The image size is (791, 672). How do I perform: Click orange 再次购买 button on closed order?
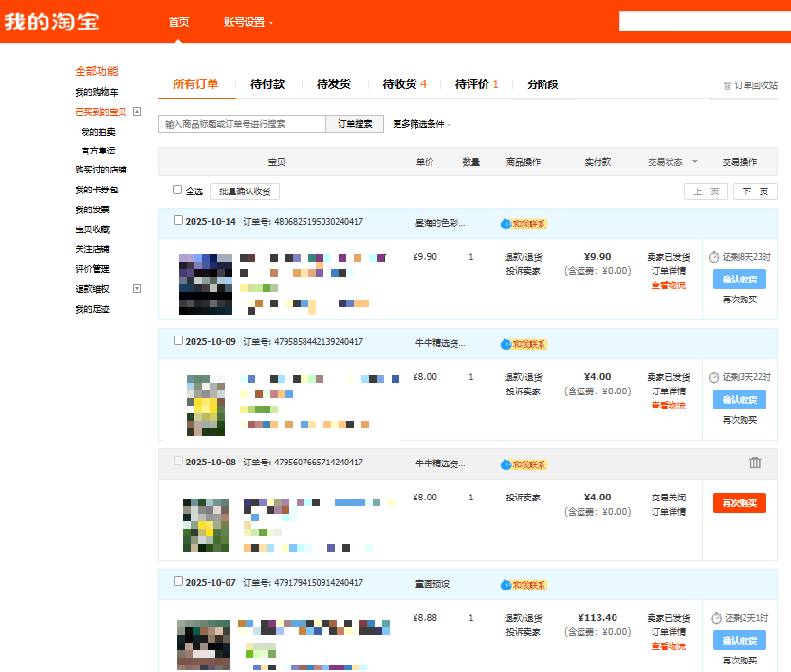[739, 503]
